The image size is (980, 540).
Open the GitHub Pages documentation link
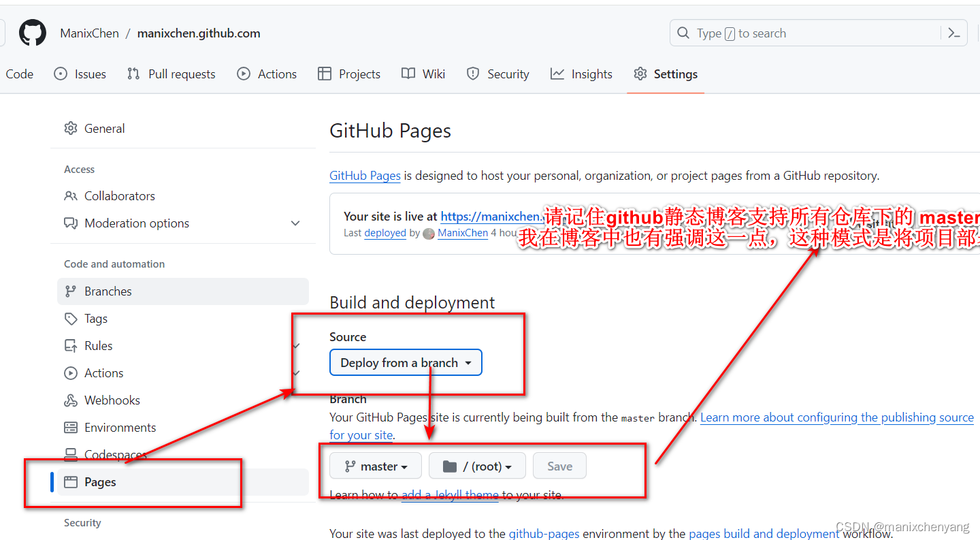tap(365, 176)
